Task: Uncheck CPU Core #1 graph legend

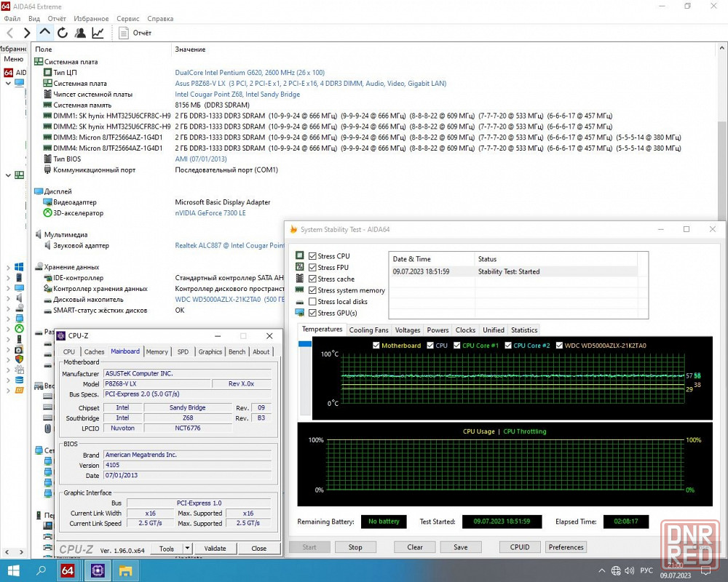Action: point(457,346)
